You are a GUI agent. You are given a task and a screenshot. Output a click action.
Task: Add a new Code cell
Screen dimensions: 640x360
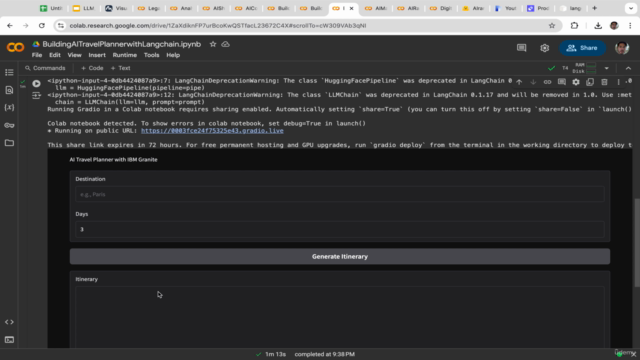[x=92, y=68]
